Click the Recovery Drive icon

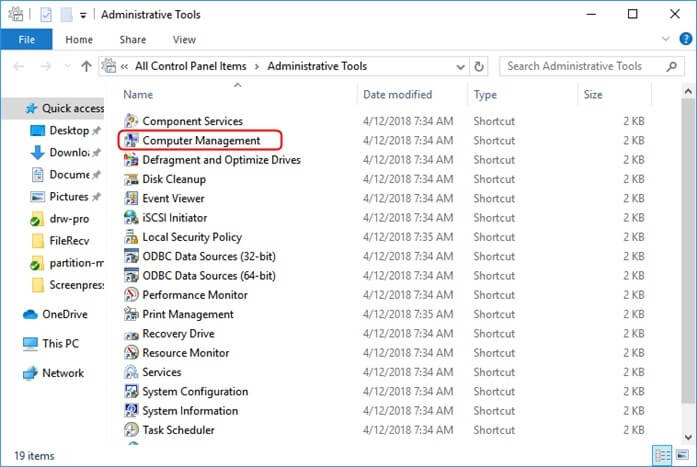(x=131, y=334)
